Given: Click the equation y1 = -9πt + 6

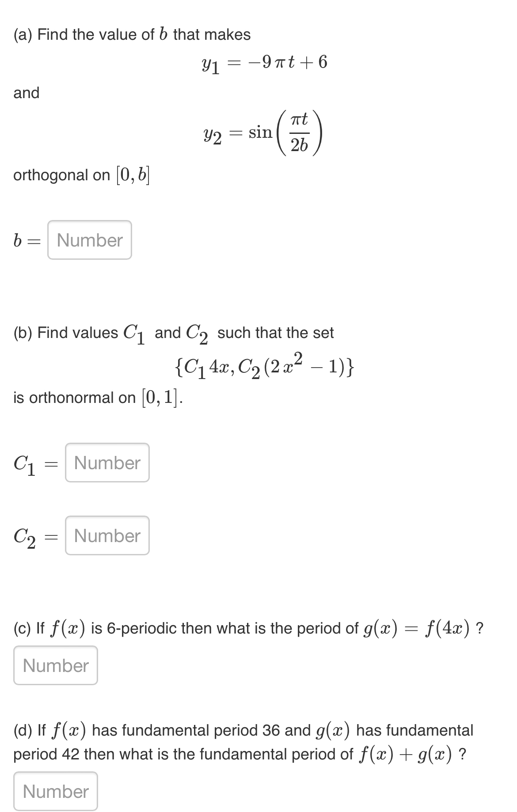Looking at the screenshot, I should coord(264,63).
